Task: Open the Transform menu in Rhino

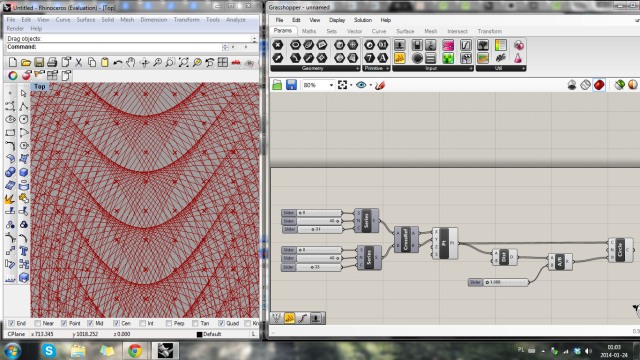Action: tap(187, 20)
